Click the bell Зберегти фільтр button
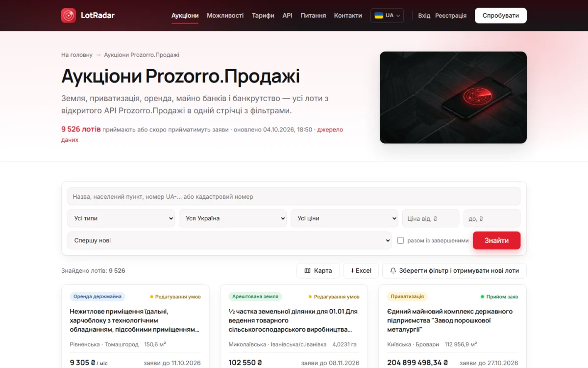 point(454,271)
